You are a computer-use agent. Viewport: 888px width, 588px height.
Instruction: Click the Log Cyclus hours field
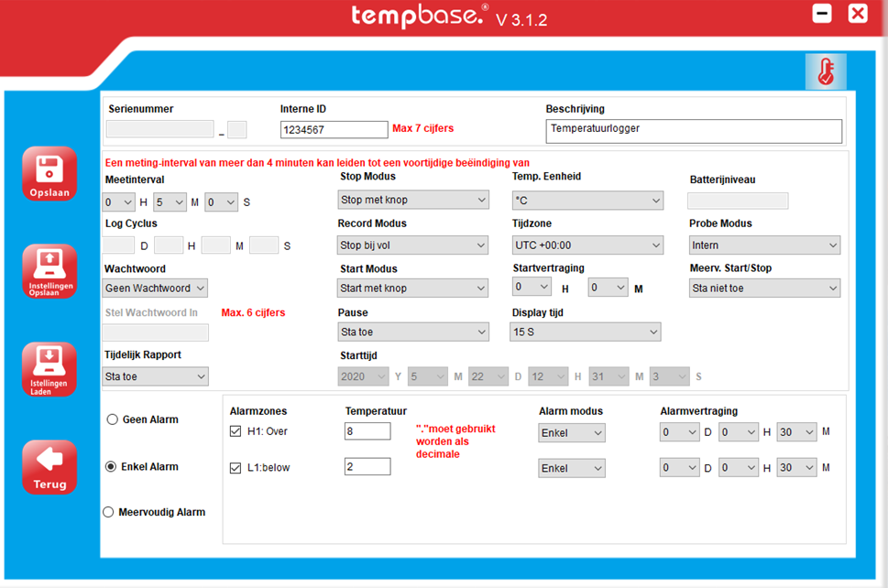point(169,245)
